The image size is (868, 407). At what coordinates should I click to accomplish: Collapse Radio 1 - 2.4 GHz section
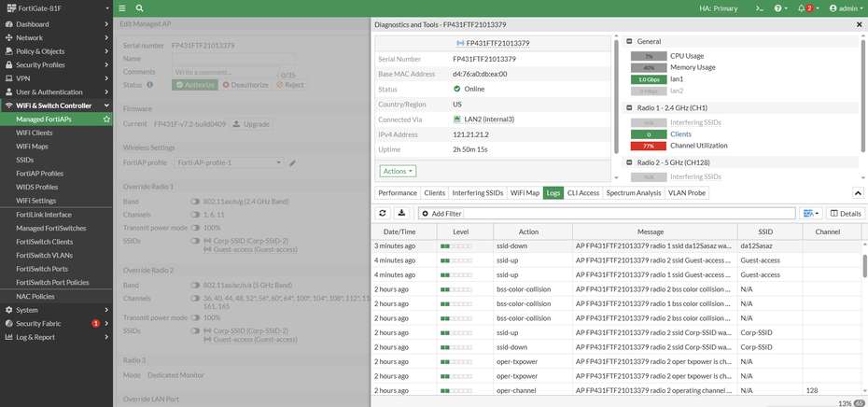coord(629,108)
